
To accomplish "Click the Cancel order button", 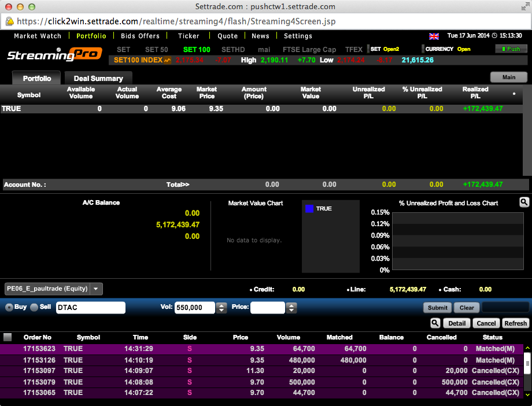I will point(486,323).
